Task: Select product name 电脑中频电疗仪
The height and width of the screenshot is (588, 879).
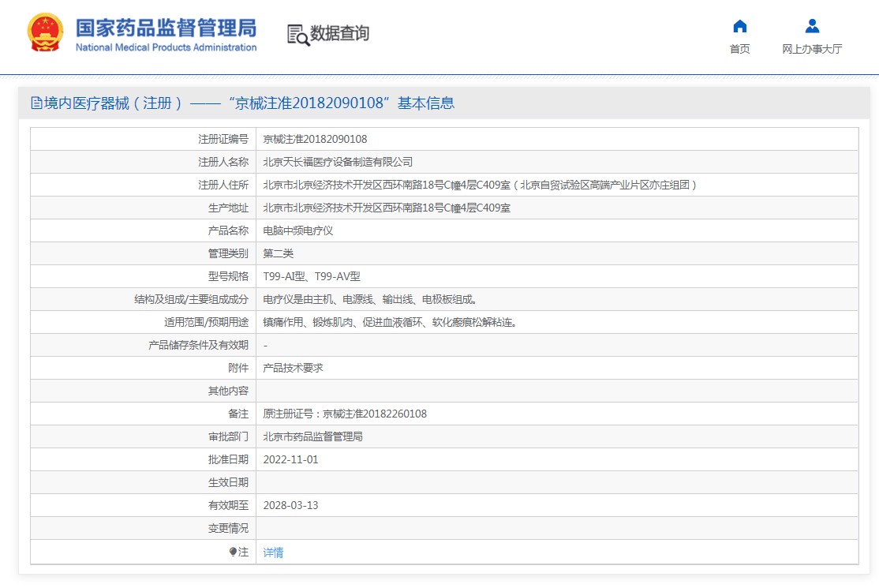Action: pyautogui.click(x=298, y=231)
